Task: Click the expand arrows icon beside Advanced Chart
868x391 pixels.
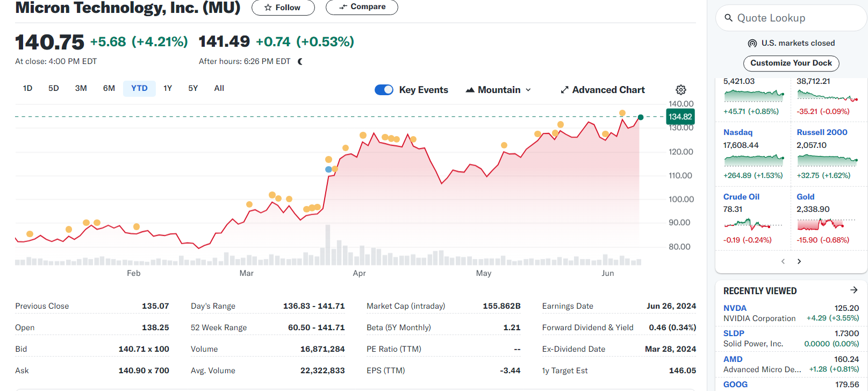Action: [x=564, y=90]
